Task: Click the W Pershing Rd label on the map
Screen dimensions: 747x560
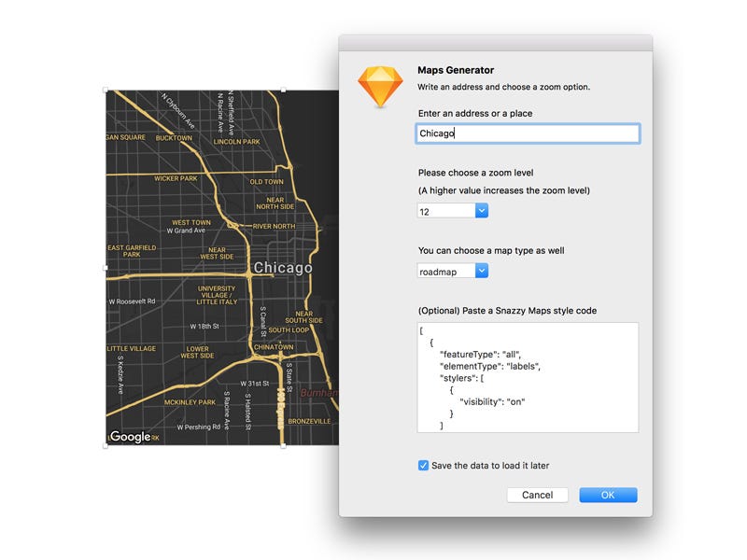Action: pos(199,427)
